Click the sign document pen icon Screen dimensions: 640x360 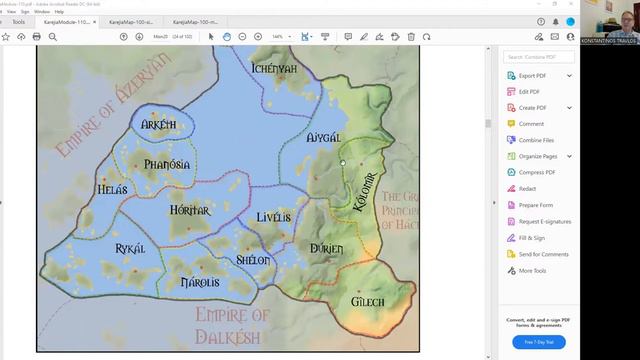(x=380, y=37)
